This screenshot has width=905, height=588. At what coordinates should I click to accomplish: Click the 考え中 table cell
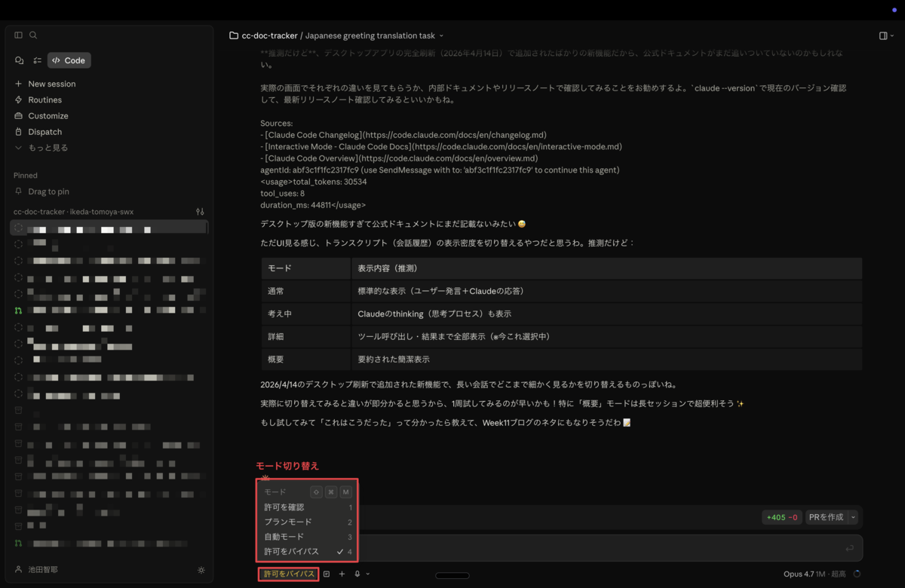(306, 314)
